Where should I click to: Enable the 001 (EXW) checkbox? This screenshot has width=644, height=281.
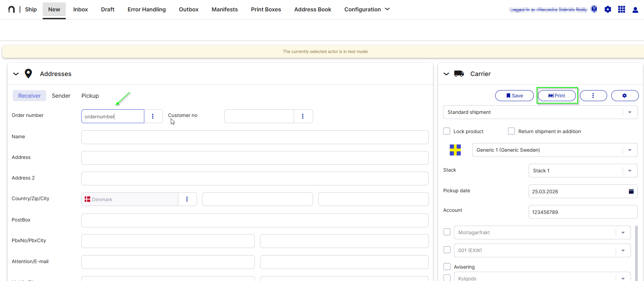[447, 250]
